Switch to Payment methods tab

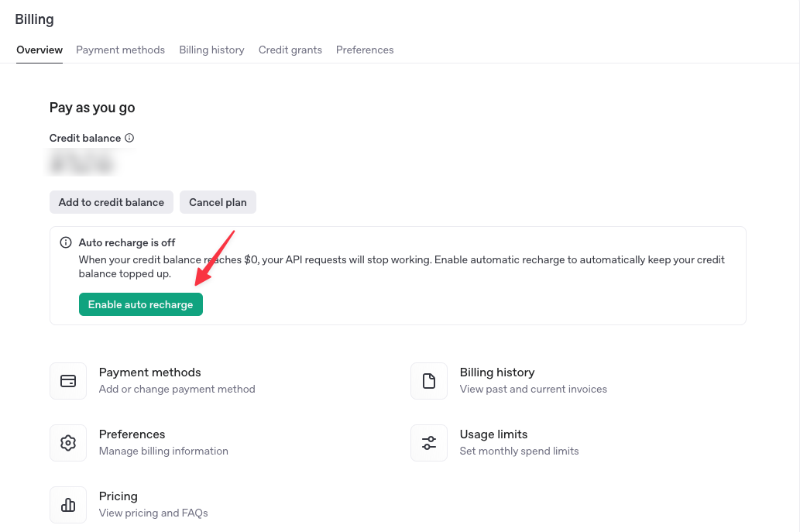point(120,50)
